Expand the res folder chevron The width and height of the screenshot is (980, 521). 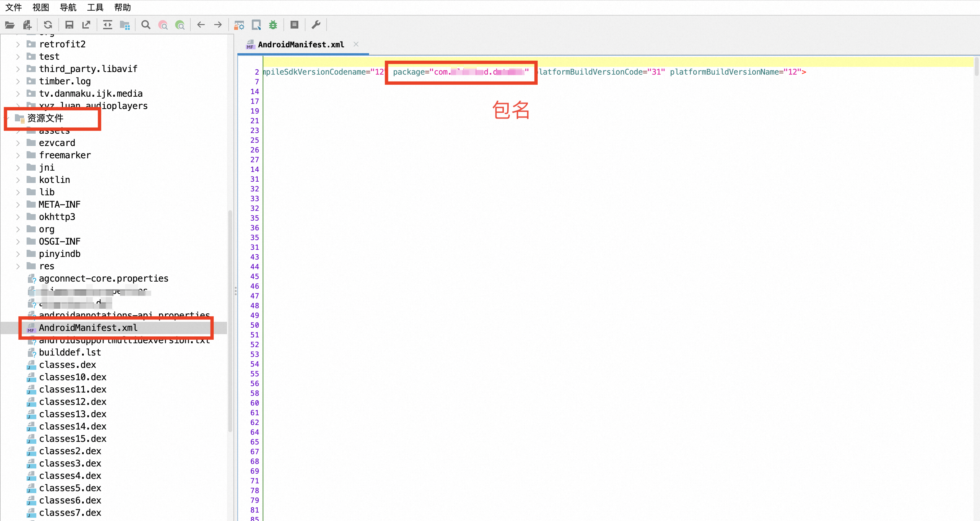pyautogui.click(x=18, y=266)
